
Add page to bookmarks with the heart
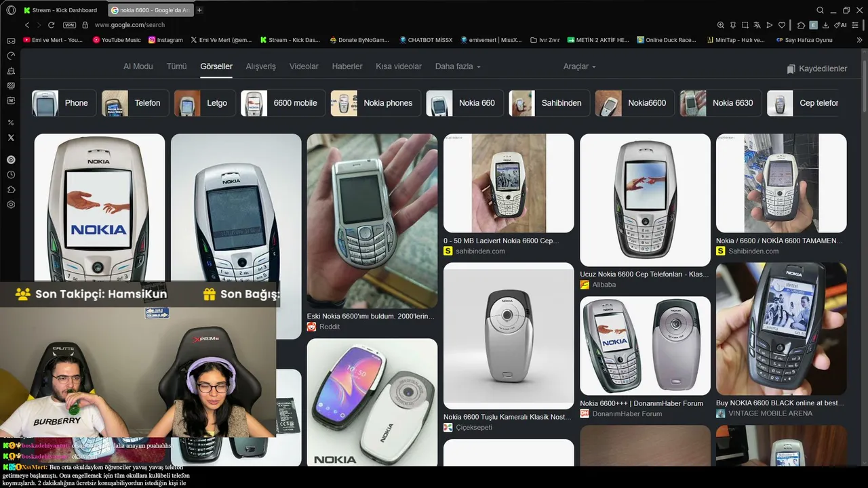(782, 25)
